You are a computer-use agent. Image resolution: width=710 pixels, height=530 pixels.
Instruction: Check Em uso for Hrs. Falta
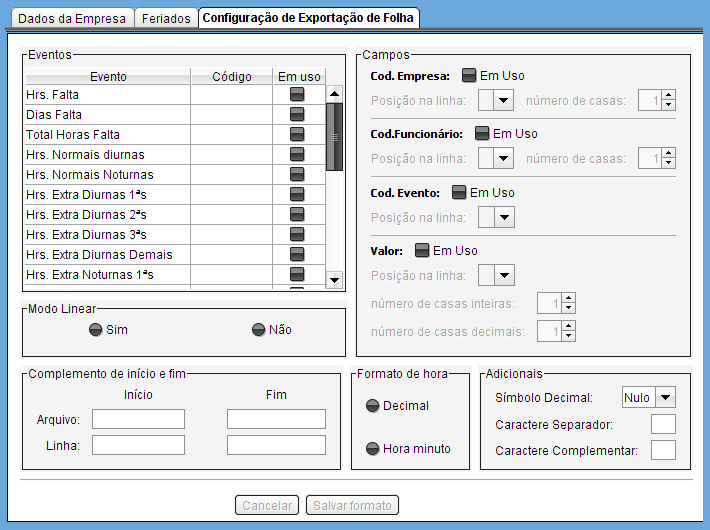tap(297, 95)
